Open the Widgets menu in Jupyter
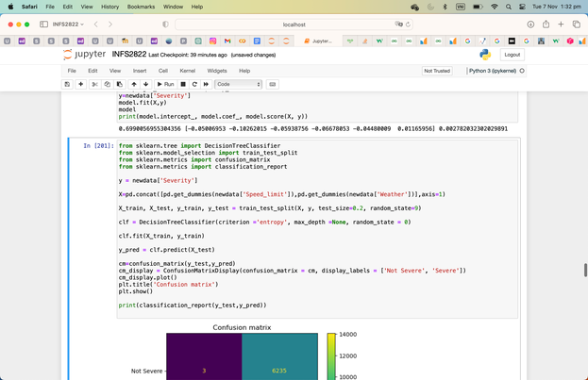Viewport: 588px width, 380px height. tap(217, 71)
